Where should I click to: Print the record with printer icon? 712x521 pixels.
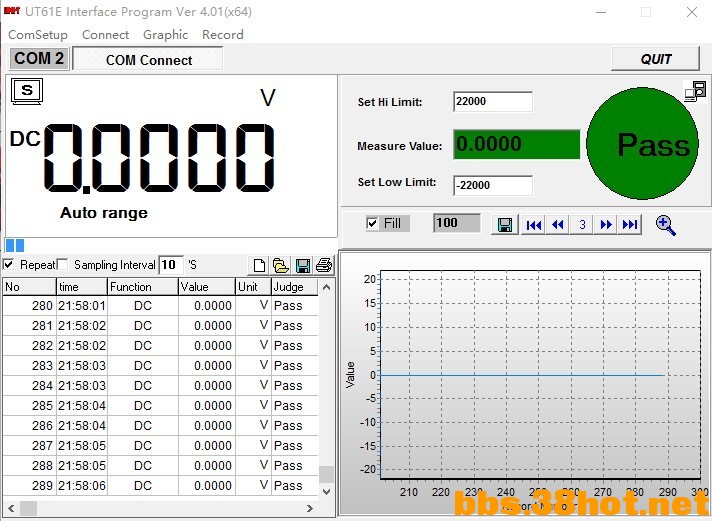[324, 265]
